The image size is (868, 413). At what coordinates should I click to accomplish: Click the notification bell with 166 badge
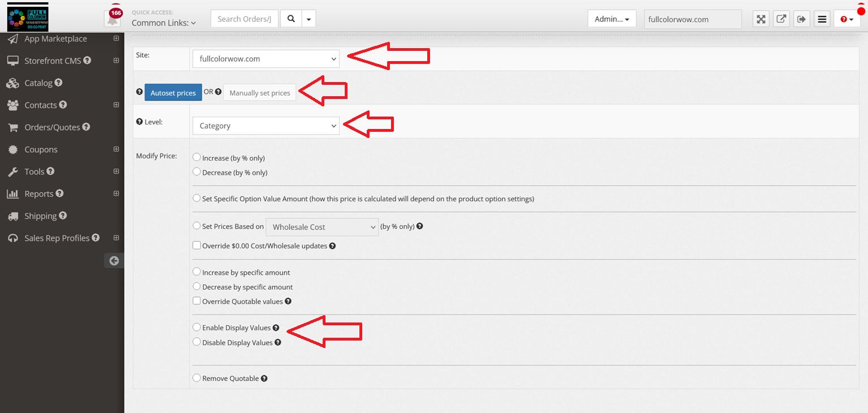tap(113, 19)
